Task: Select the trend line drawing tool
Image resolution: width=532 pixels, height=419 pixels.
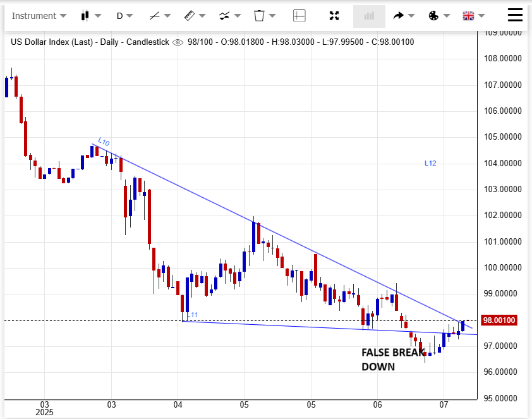Action: coord(160,16)
